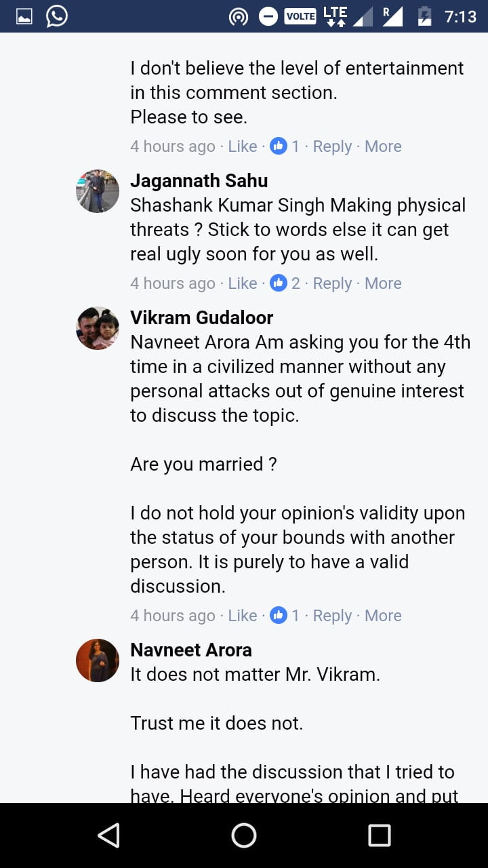
Task: Open More options on Vikram's comment
Action: tap(383, 615)
